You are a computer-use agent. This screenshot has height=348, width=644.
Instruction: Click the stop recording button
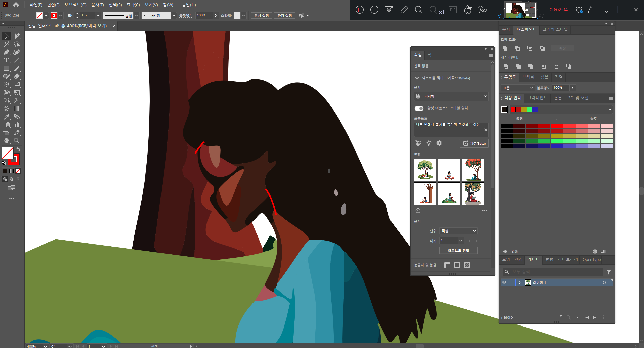point(374,10)
